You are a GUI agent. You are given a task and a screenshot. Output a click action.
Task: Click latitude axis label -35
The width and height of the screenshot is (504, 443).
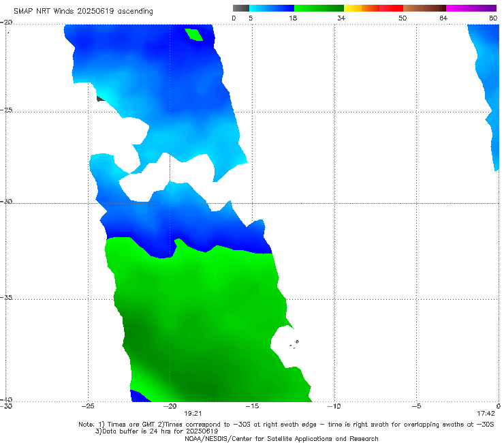pos(6,297)
